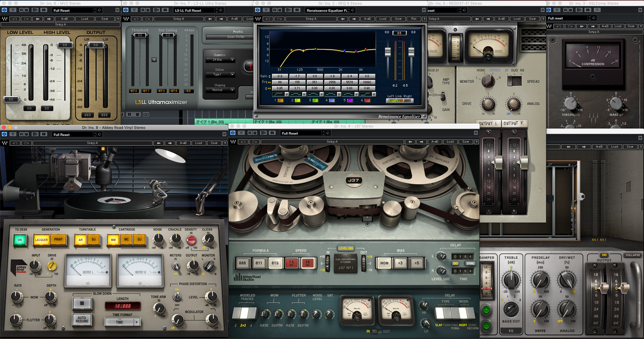Click the REDD37-51 Spread switch
The image size is (644, 339).
514,81
